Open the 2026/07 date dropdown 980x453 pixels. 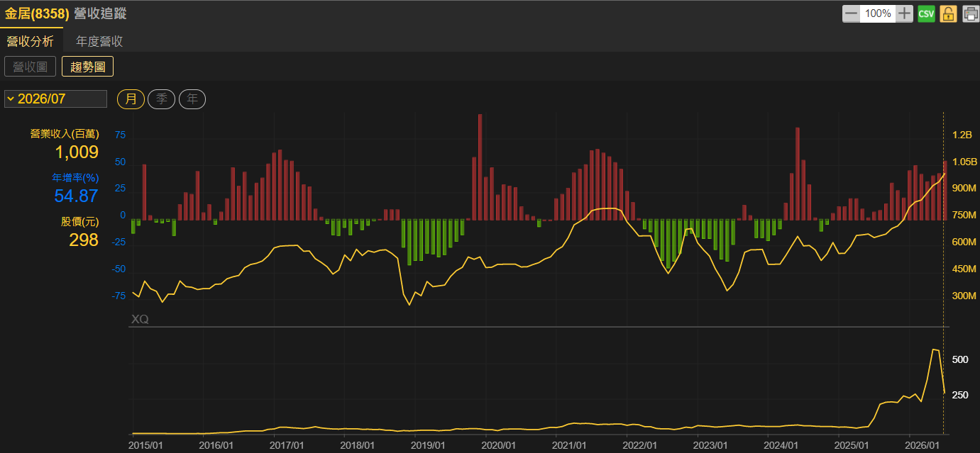tap(55, 99)
